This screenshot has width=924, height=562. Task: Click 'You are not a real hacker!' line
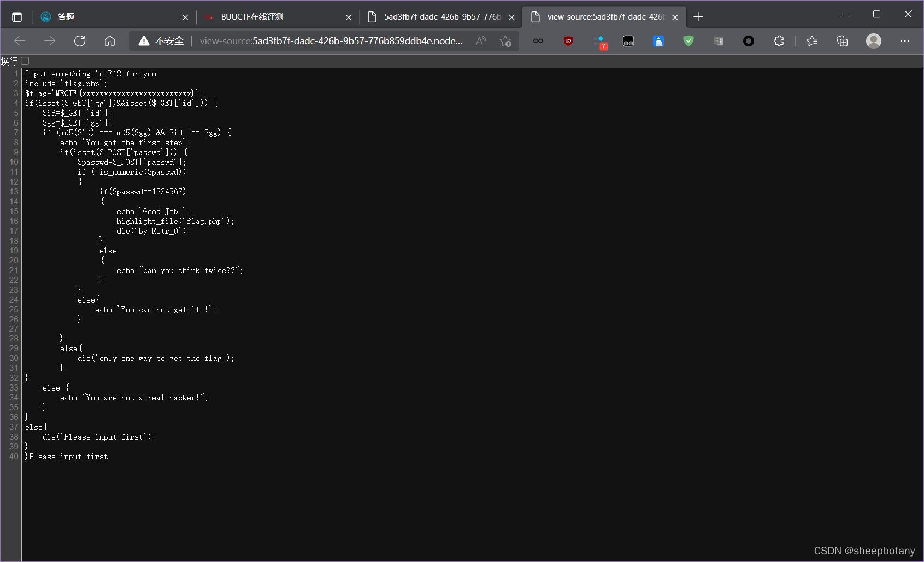[134, 398]
